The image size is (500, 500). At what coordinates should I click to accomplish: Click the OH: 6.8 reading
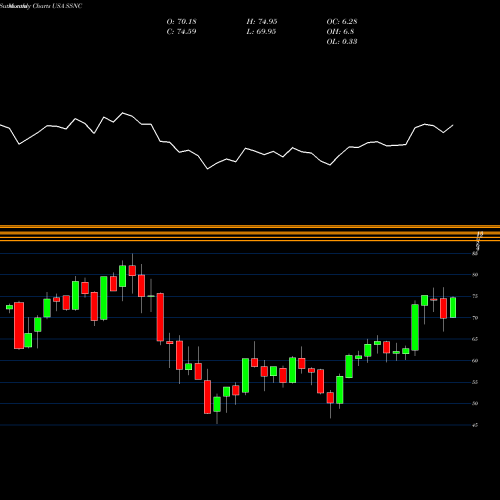[x=340, y=31]
